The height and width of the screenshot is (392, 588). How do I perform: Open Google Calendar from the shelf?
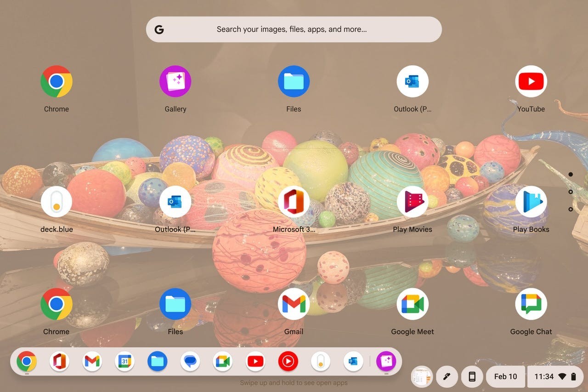(124, 362)
